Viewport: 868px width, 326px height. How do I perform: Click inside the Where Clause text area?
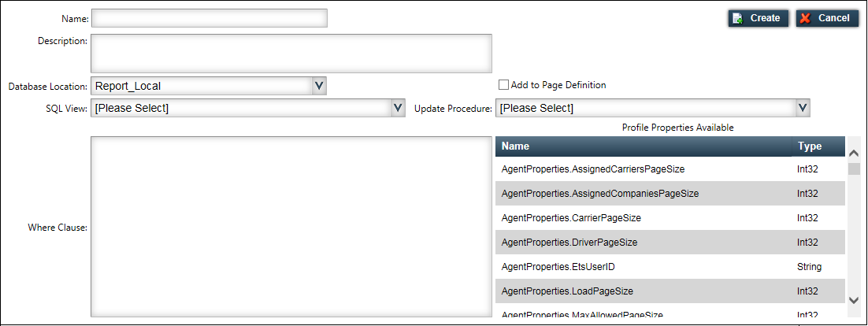click(x=291, y=227)
